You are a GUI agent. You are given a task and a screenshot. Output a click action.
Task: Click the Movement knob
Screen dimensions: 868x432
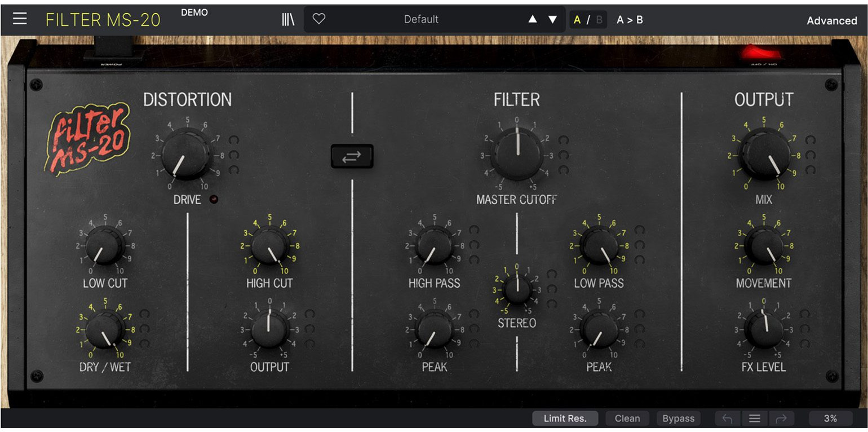click(764, 245)
